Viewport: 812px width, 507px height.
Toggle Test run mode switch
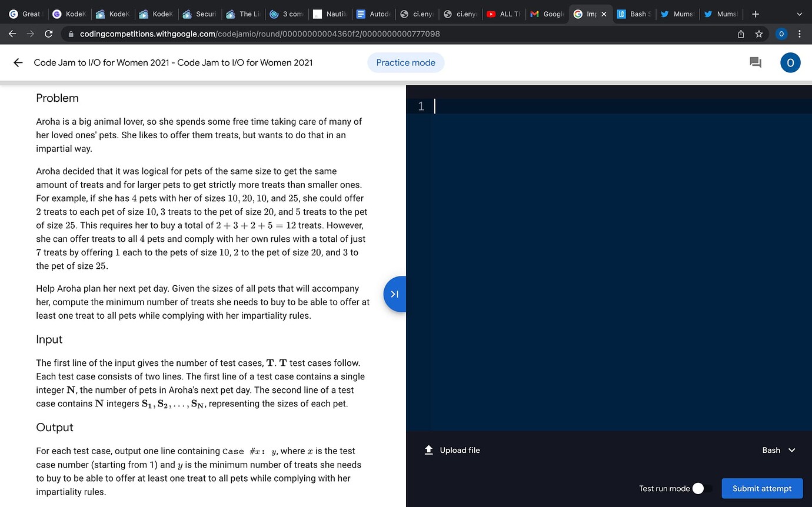703,488
